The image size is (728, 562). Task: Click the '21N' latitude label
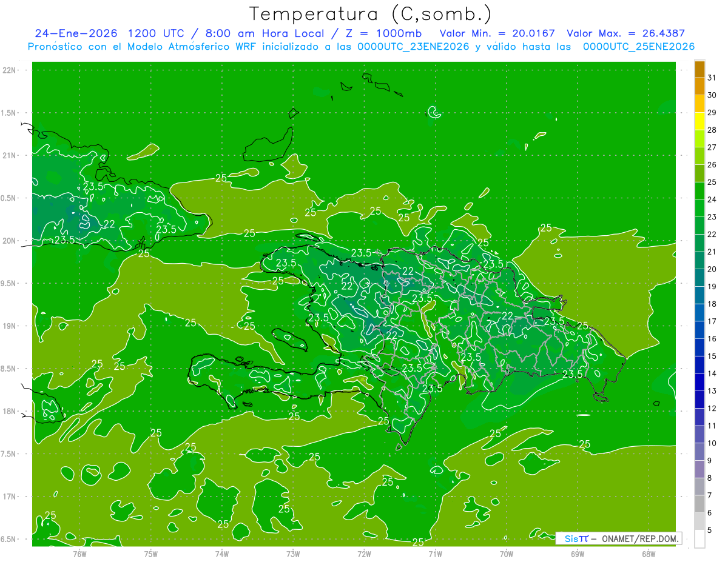coord(9,155)
